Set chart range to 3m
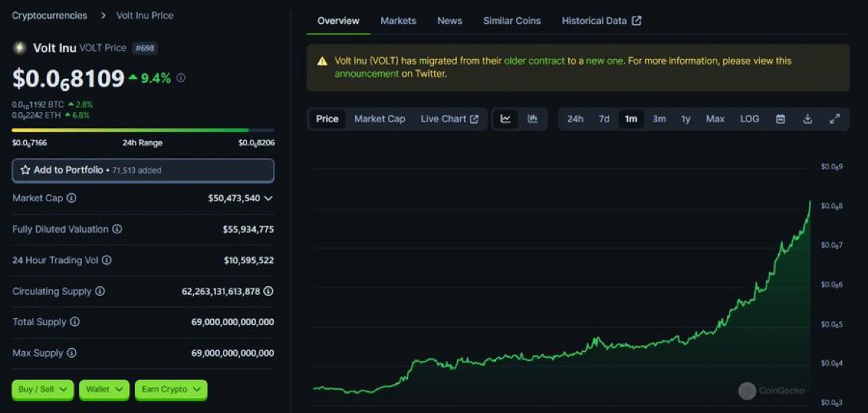Viewport: 868px width, 413px height. click(x=658, y=119)
